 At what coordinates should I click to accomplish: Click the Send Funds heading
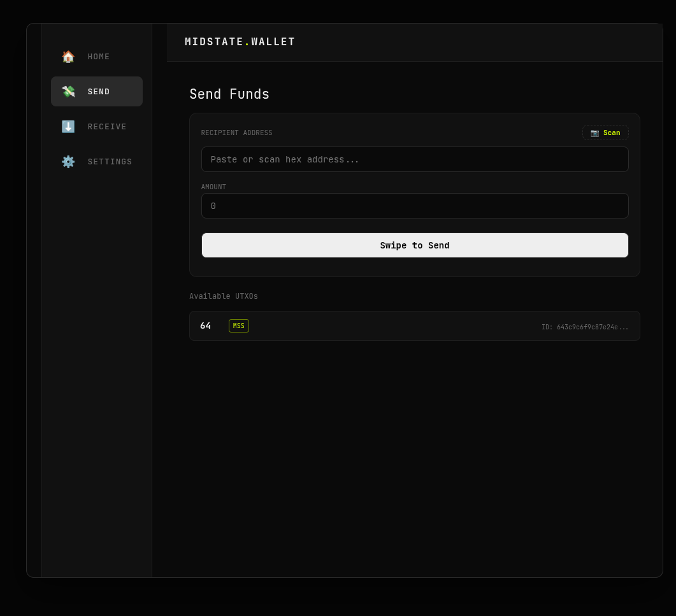point(229,94)
